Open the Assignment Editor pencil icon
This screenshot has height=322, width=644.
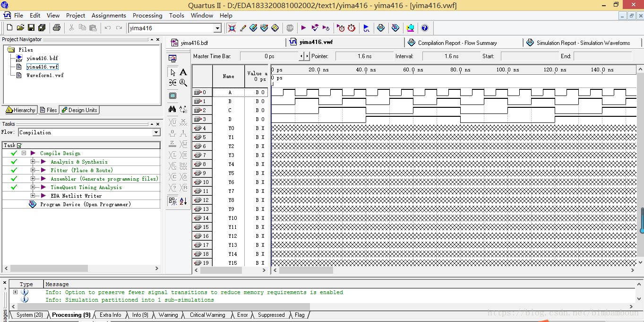[243, 28]
